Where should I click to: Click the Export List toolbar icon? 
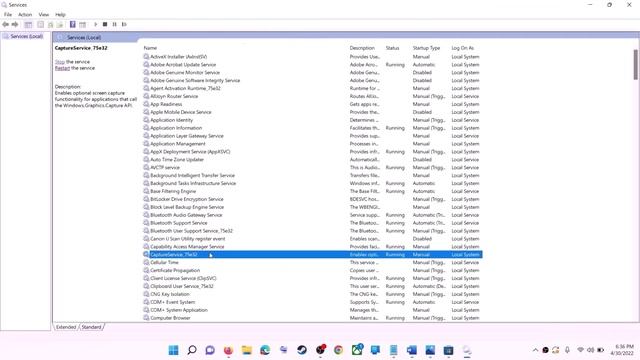(60, 24)
